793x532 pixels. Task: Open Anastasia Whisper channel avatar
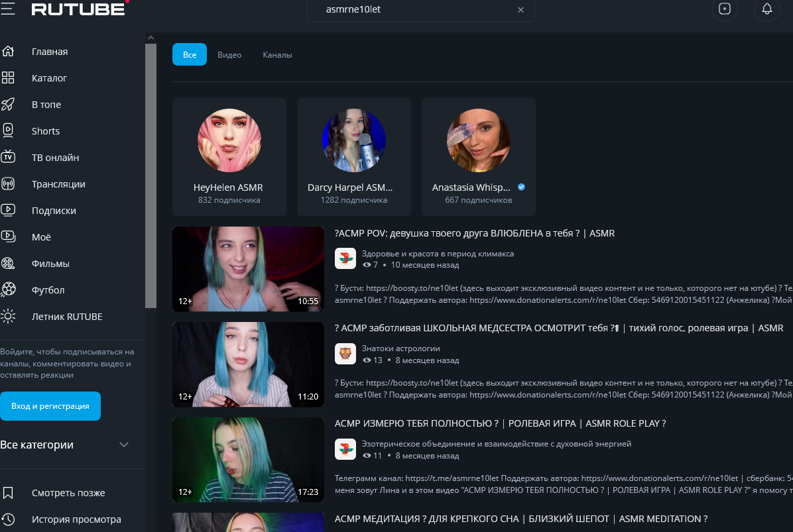coord(479,140)
